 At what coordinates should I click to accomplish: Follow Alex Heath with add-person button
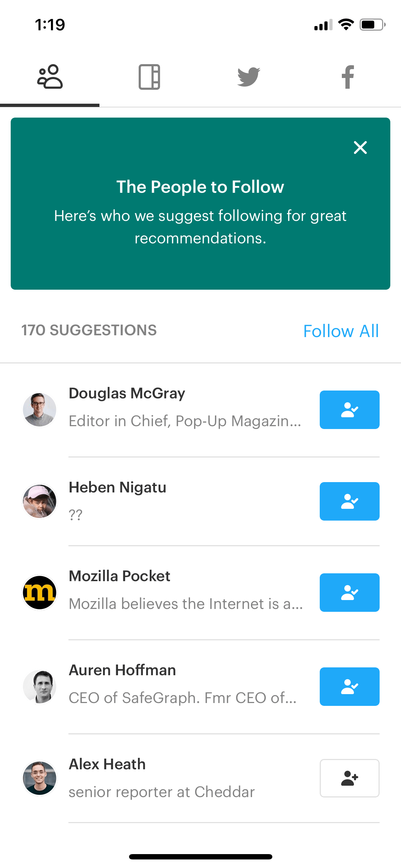click(350, 778)
